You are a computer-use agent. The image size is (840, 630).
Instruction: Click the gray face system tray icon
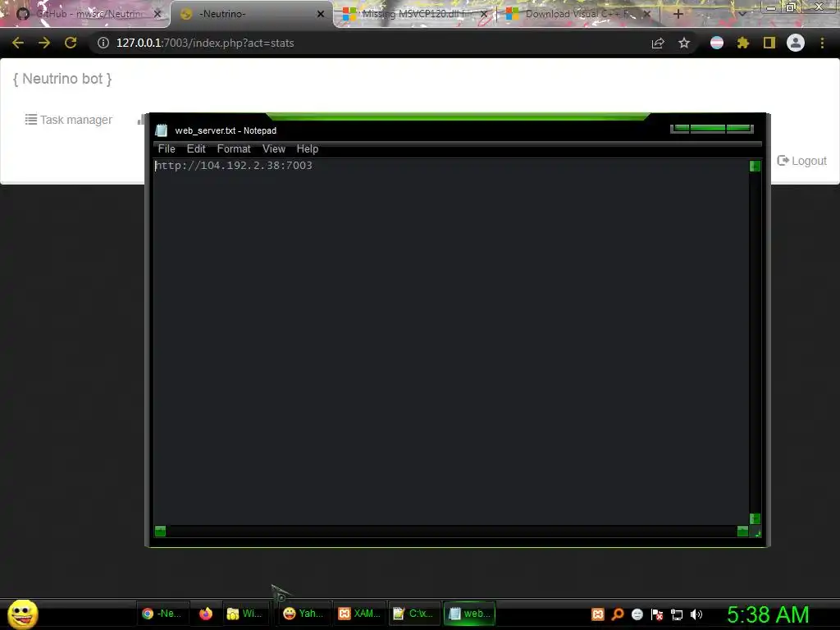click(x=637, y=614)
